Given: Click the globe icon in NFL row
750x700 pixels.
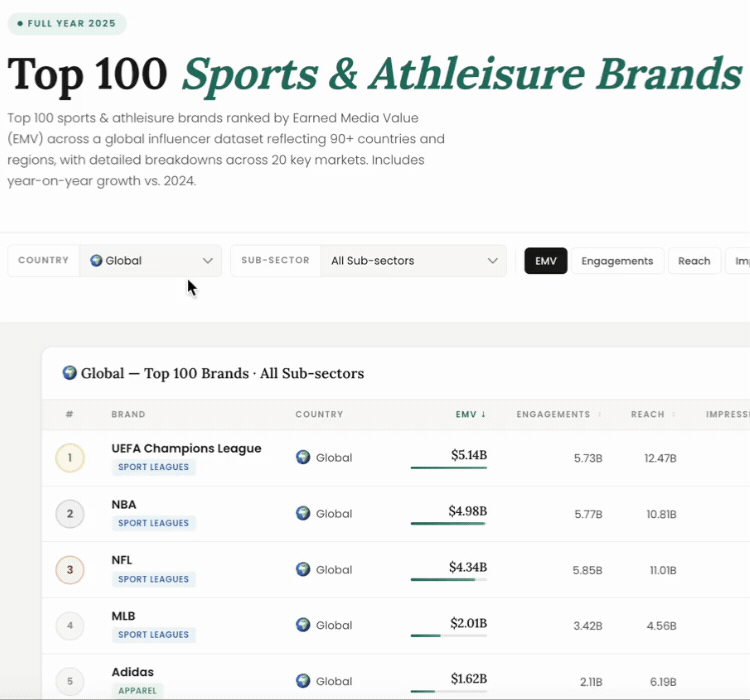Looking at the screenshot, I should pyautogui.click(x=303, y=569).
